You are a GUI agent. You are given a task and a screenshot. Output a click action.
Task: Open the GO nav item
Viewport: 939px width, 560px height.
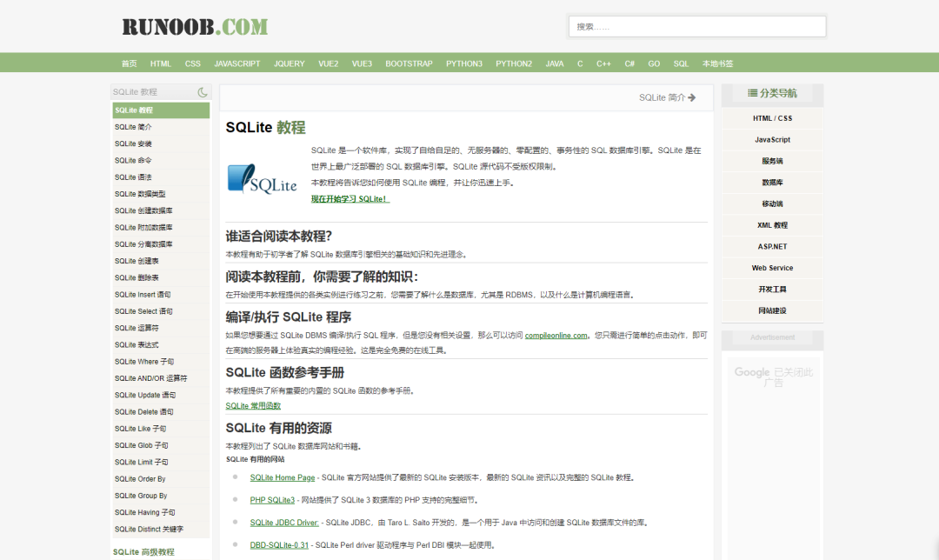click(x=654, y=63)
